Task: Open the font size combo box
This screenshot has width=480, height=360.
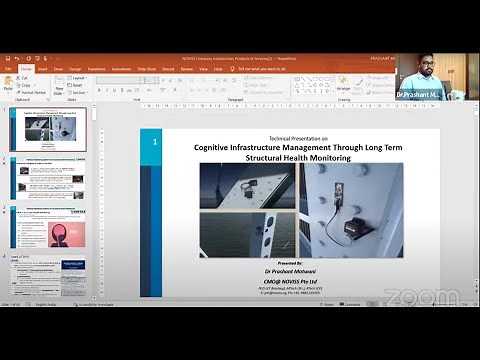Action: (152, 80)
